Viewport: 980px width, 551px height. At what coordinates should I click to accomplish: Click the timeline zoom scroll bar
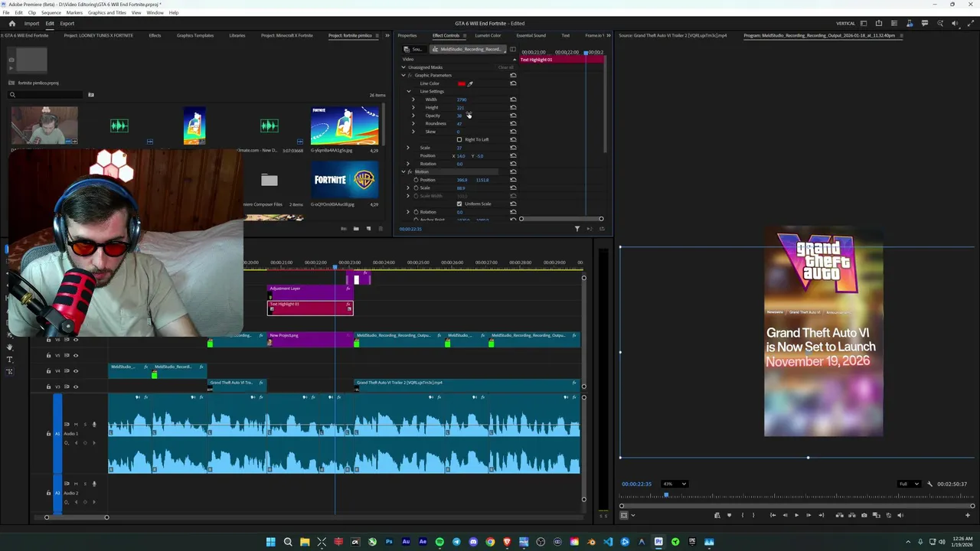point(77,517)
